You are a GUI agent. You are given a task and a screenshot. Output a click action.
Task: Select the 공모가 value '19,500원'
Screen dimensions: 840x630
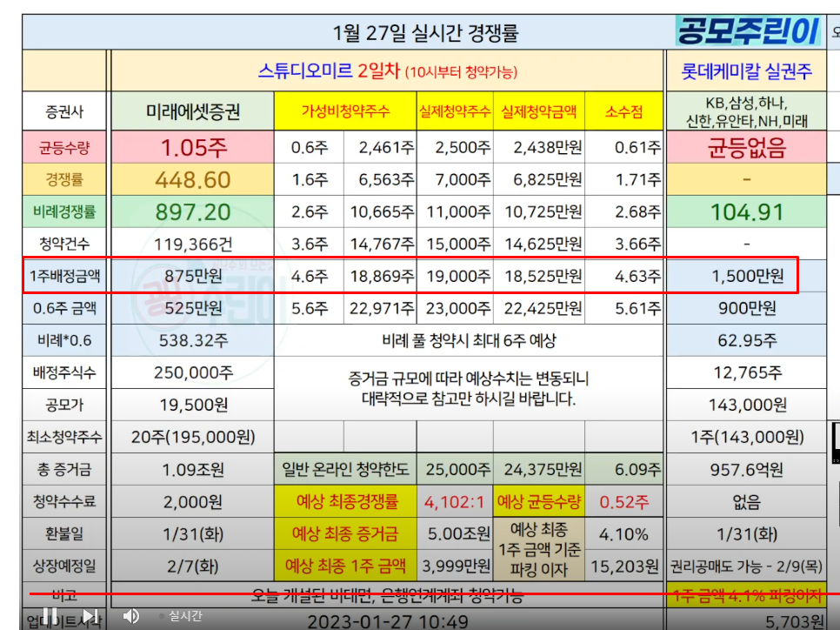click(193, 405)
